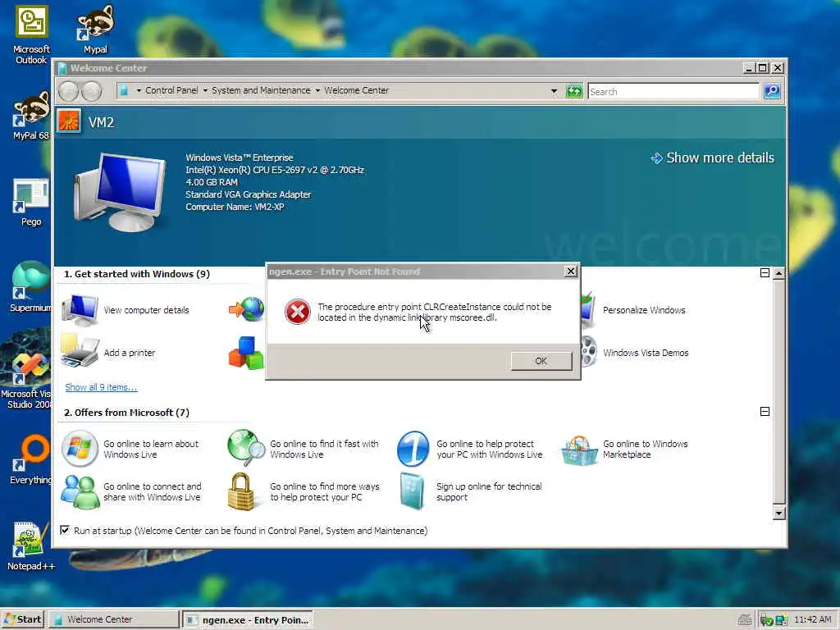
Task: Open the Microsoft Outlook desktop icon
Action: (x=31, y=34)
